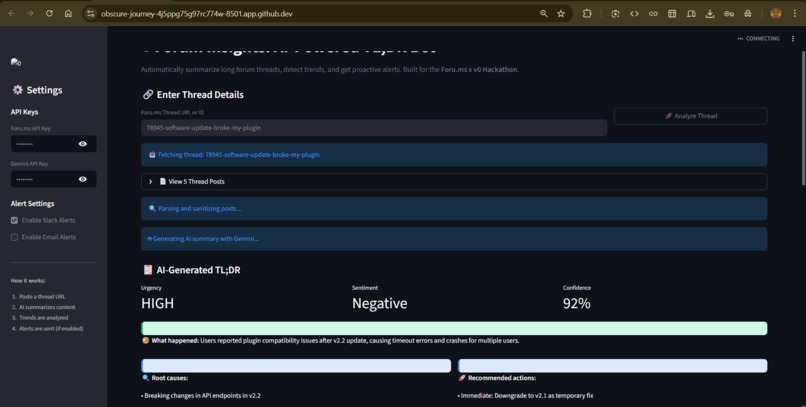The height and width of the screenshot is (407, 806).
Task: Click the HIGH urgency value
Action: pos(157,304)
